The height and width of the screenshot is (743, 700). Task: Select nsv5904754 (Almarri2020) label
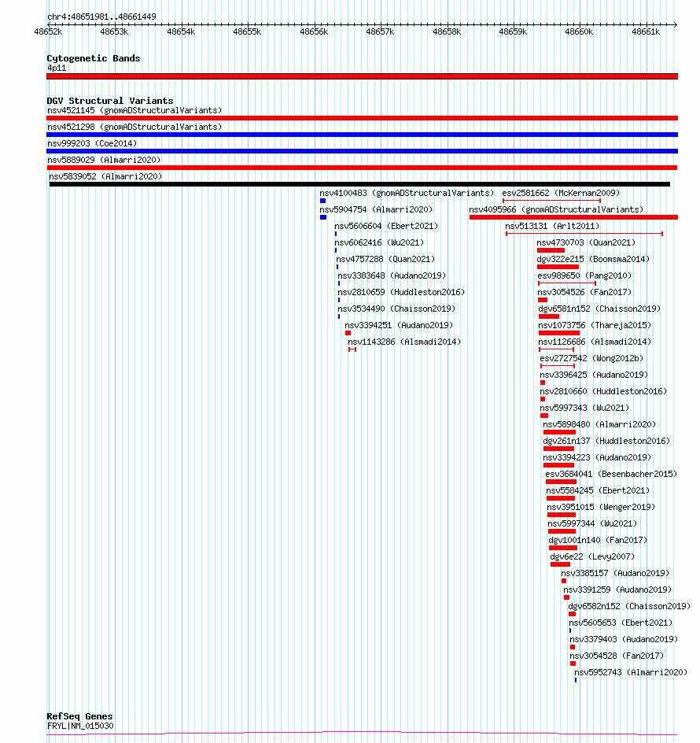[376, 210]
